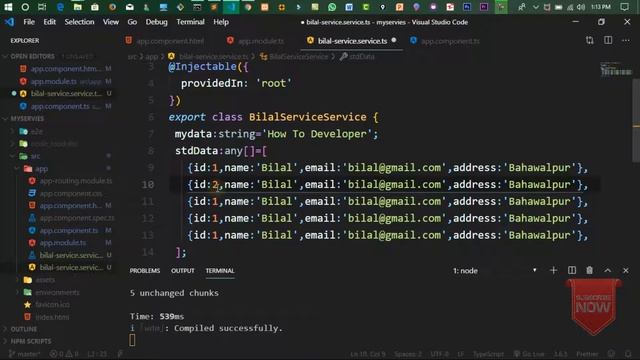Click the stdData breadcrumb
Viewport: 640px width, 360px height.
[x=362, y=57]
